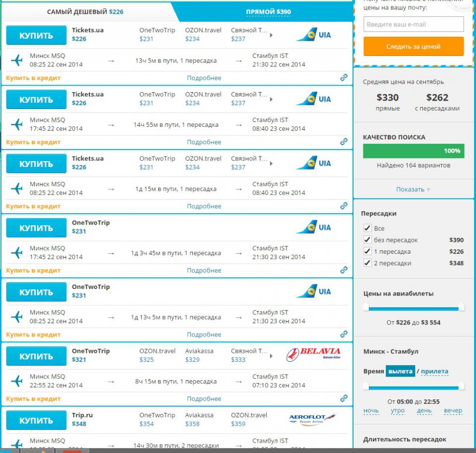Image resolution: width=476 pixels, height=453 pixels.
Task: Open 'Купить в кредит' link on the first flight
Action: click(33, 78)
